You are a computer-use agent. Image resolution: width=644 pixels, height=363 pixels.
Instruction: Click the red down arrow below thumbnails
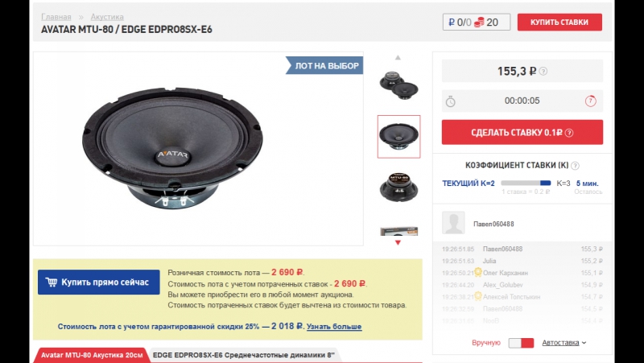[398, 243]
